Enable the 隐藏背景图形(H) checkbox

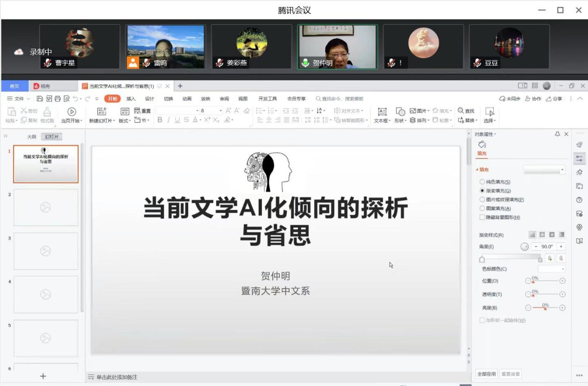(482, 217)
